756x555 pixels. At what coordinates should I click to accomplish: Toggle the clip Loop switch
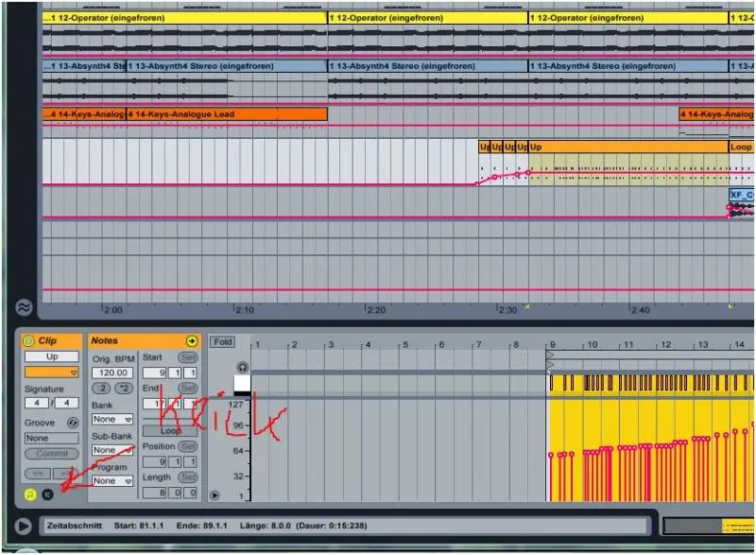170,430
